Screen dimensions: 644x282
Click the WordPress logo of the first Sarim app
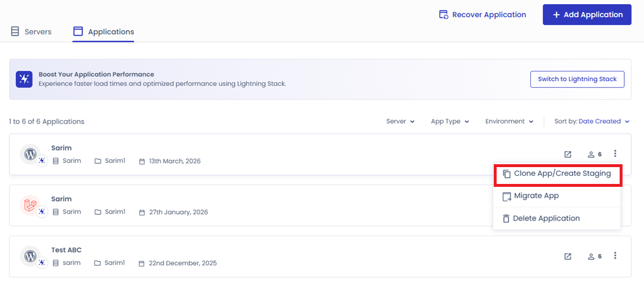(30, 154)
